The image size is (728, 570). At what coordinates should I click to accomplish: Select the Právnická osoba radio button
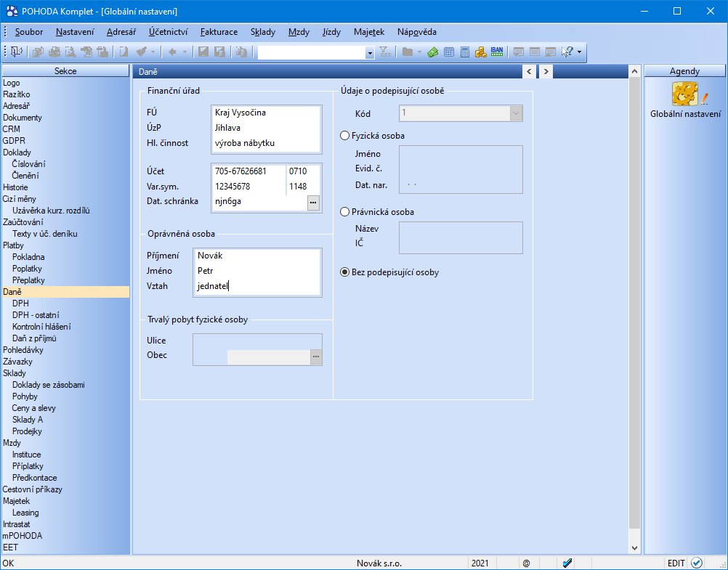coord(345,212)
